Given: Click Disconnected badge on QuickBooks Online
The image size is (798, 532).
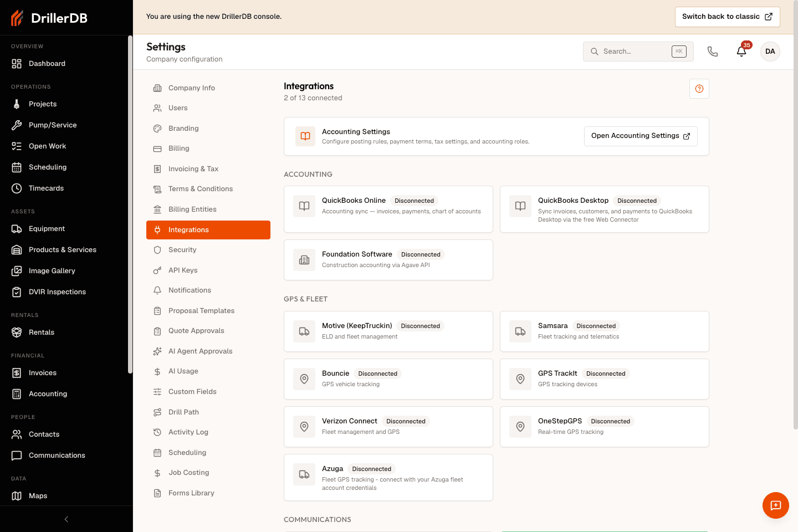Looking at the screenshot, I should point(414,201).
